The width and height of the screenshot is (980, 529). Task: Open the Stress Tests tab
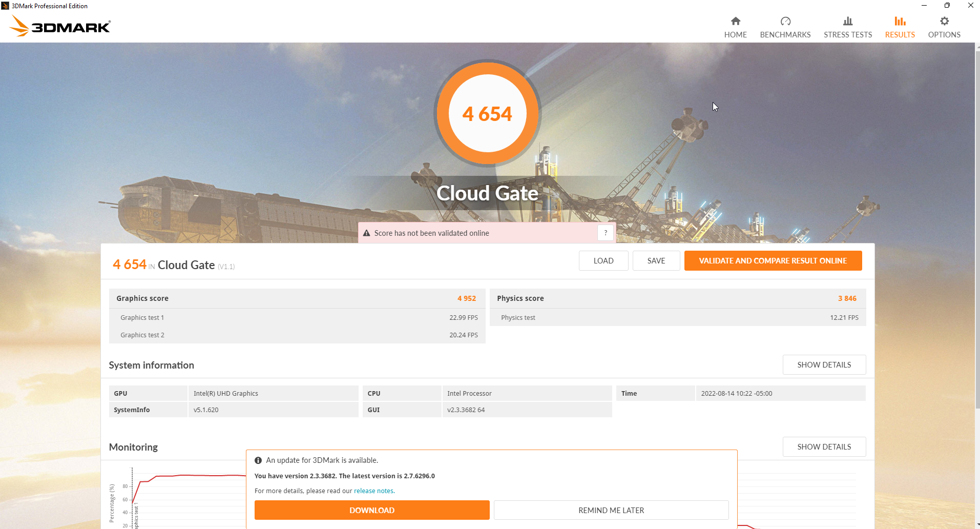coord(847,28)
